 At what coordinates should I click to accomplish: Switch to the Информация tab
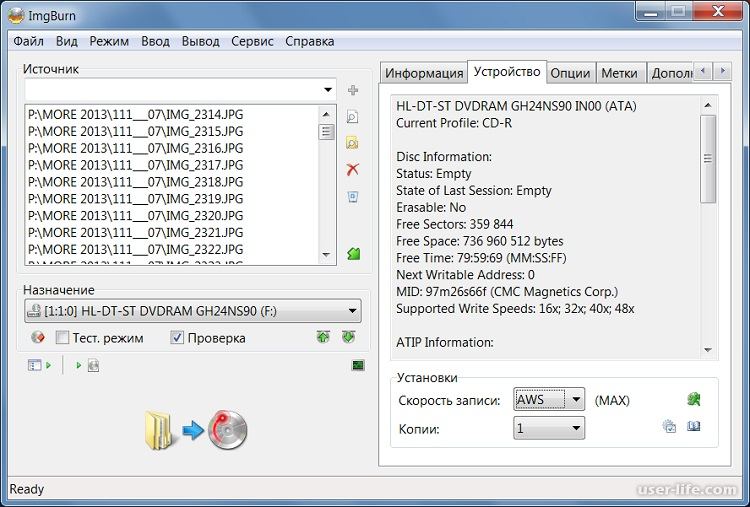pos(424,73)
